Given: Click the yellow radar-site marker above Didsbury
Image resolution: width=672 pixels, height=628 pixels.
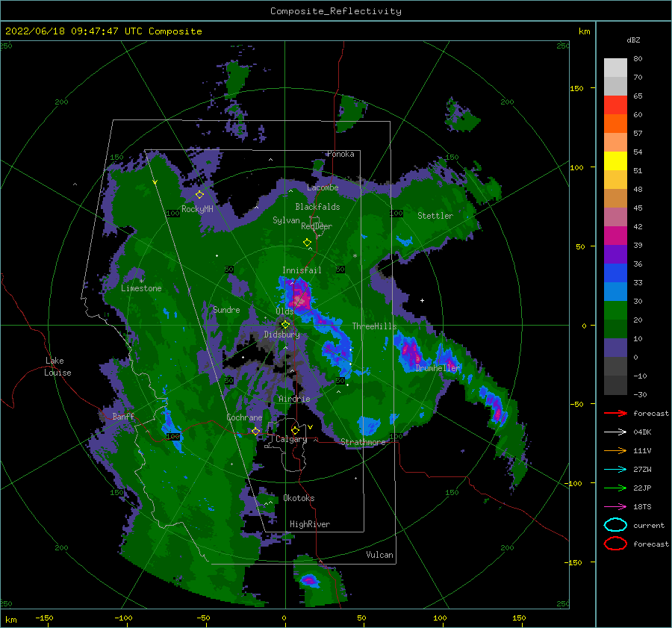Looking at the screenshot, I should point(285,325).
